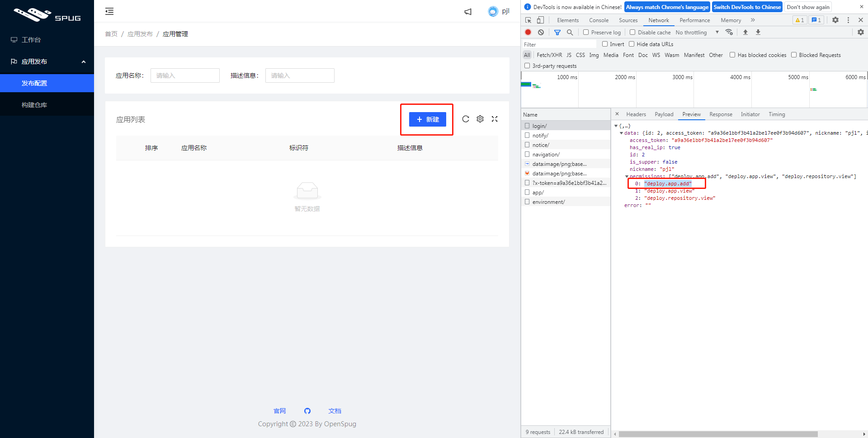Open Network panel settings gear

[861, 32]
